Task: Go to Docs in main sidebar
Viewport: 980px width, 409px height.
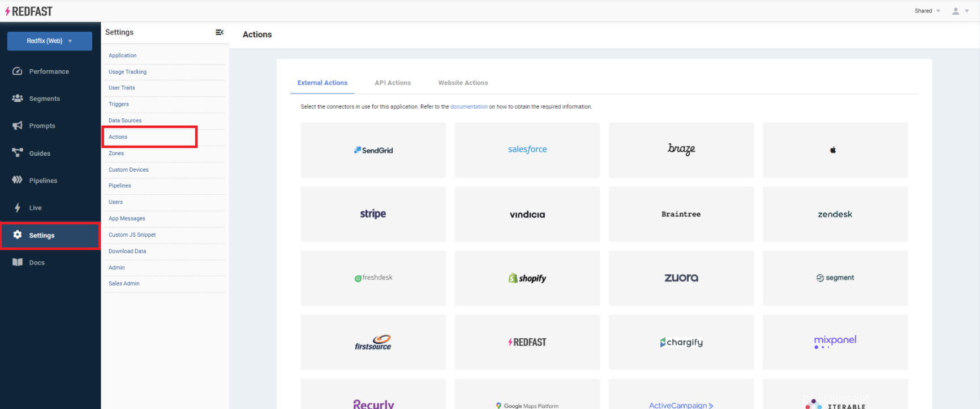Action: tap(37, 263)
